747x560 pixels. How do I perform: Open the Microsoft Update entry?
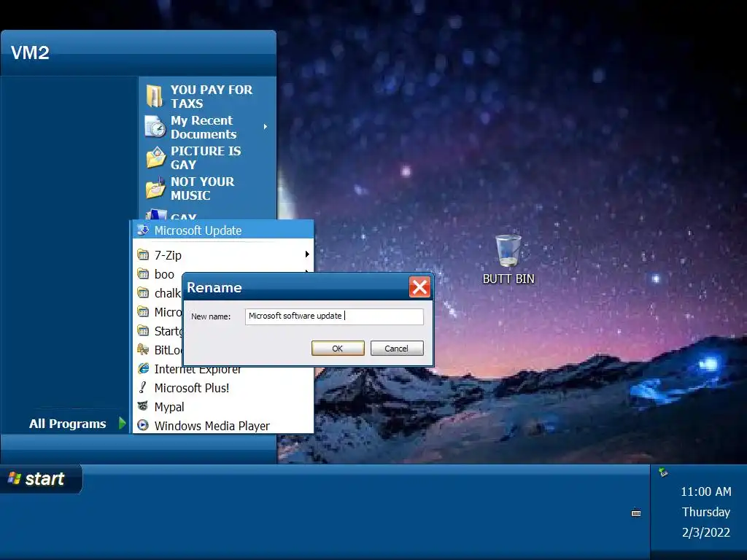[222, 230]
